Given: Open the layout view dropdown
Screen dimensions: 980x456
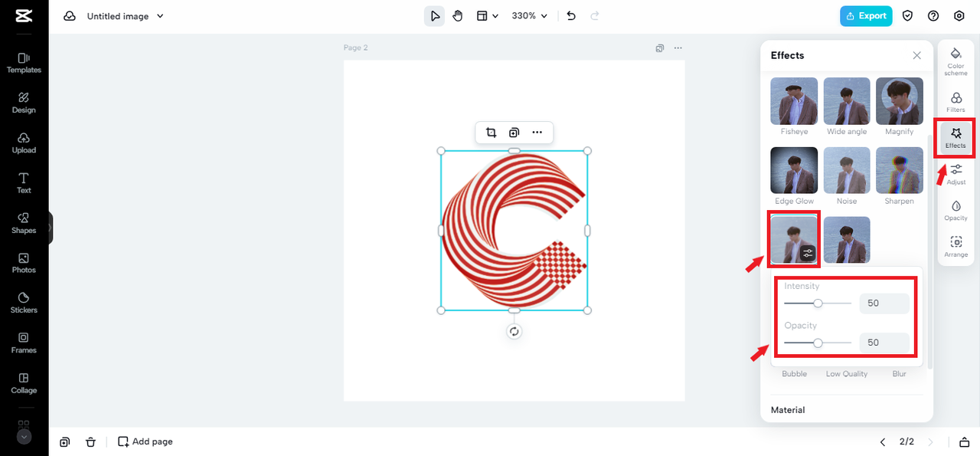Looking at the screenshot, I should pos(488,16).
